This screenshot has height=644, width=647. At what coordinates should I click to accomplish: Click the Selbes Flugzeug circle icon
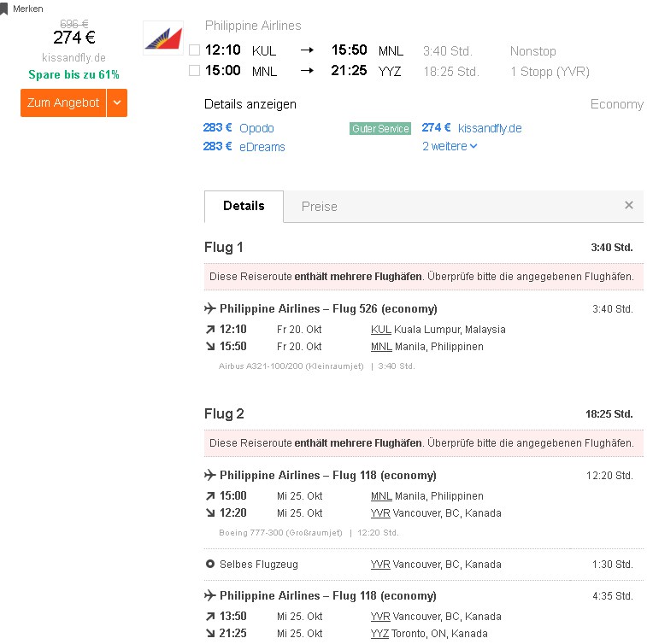coord(210,564)
